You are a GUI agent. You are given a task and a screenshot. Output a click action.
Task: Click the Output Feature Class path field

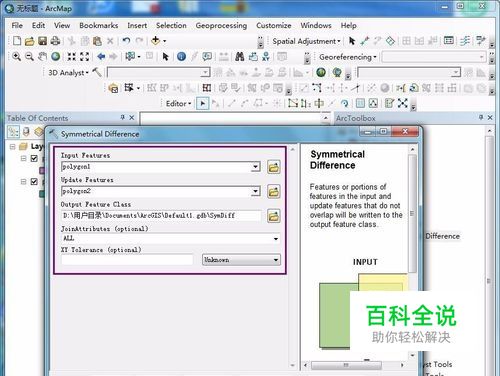pos(161,216)
